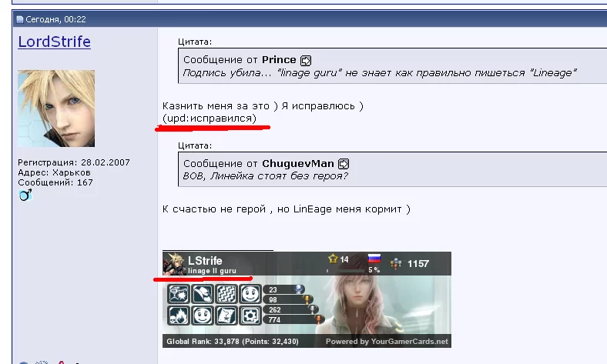607x364 pixels.
Task: Click the bronze trophy icon beside 774
Action: click(x=319, y=319)
